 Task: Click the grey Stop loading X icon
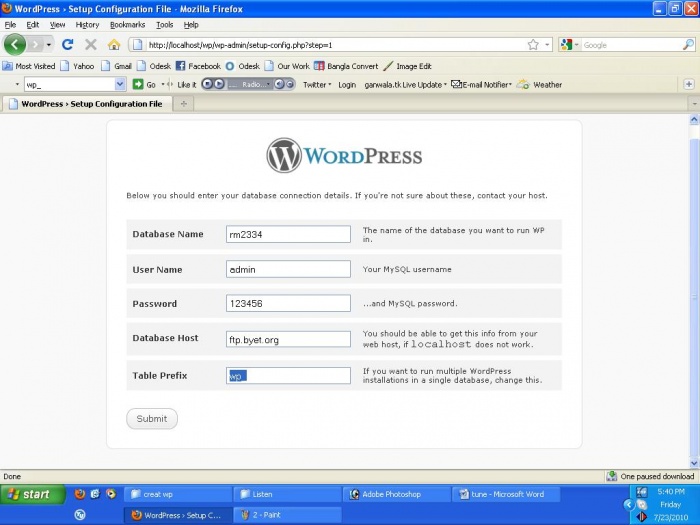pos(91,45)
